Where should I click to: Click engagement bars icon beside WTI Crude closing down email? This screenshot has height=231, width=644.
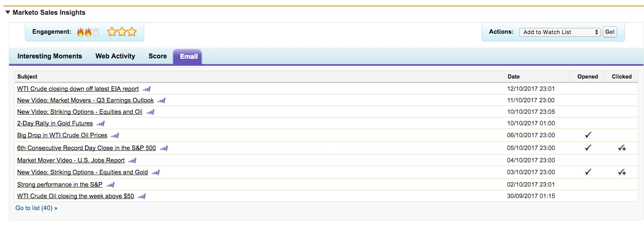(147, 89)
